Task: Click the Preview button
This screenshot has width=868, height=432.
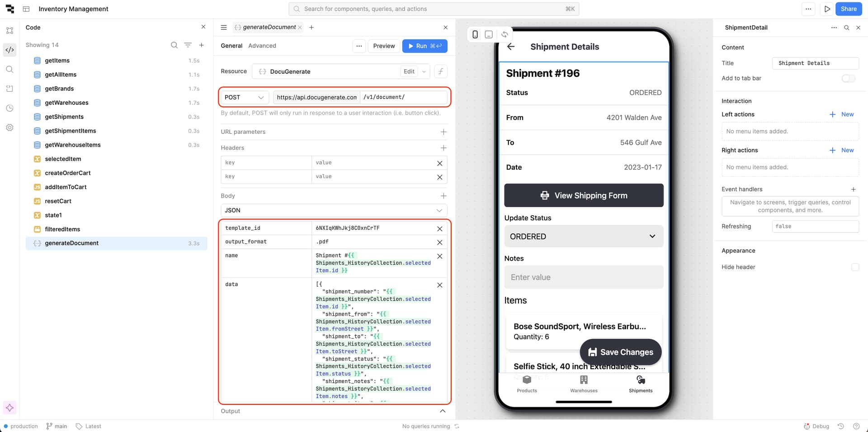Action: (x=384, y=46)
